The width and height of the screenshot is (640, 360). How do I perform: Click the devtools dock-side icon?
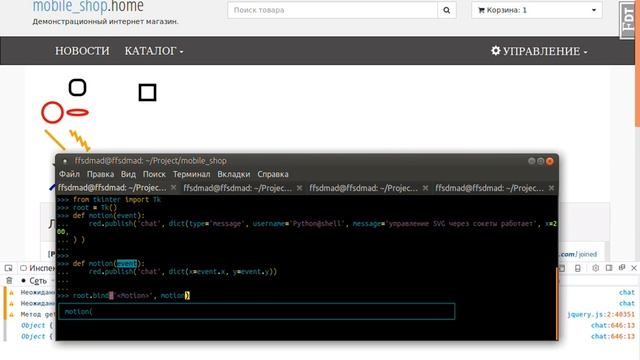[x=609, y=268]
